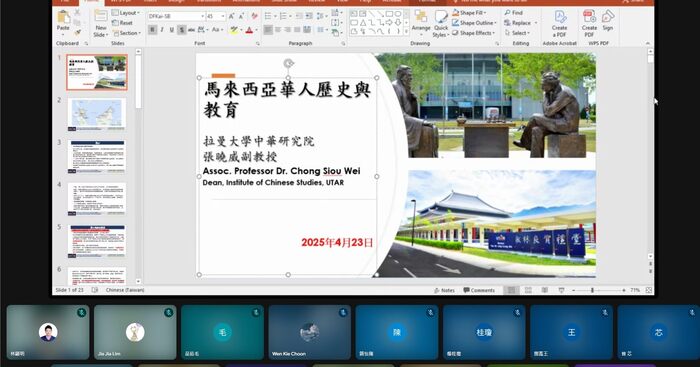Switch to Normal view icon
The height and width of the screenshot is (367, 700).
coord(512,290)
